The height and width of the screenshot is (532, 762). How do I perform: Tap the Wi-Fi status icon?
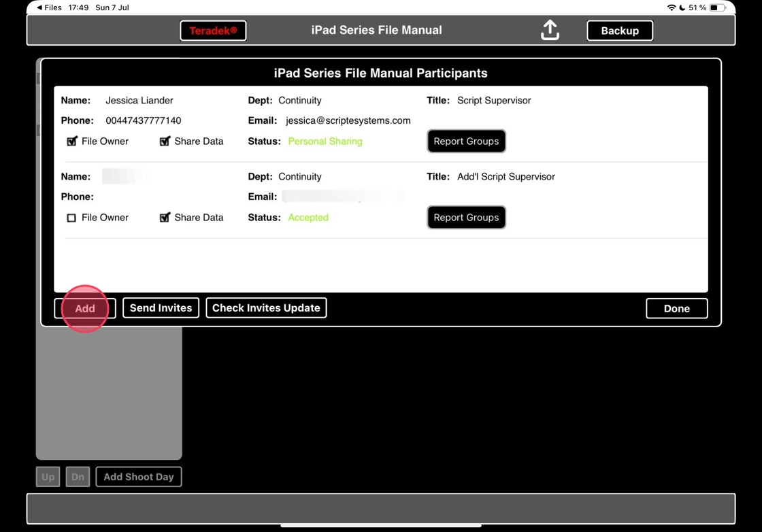(671, 7)
